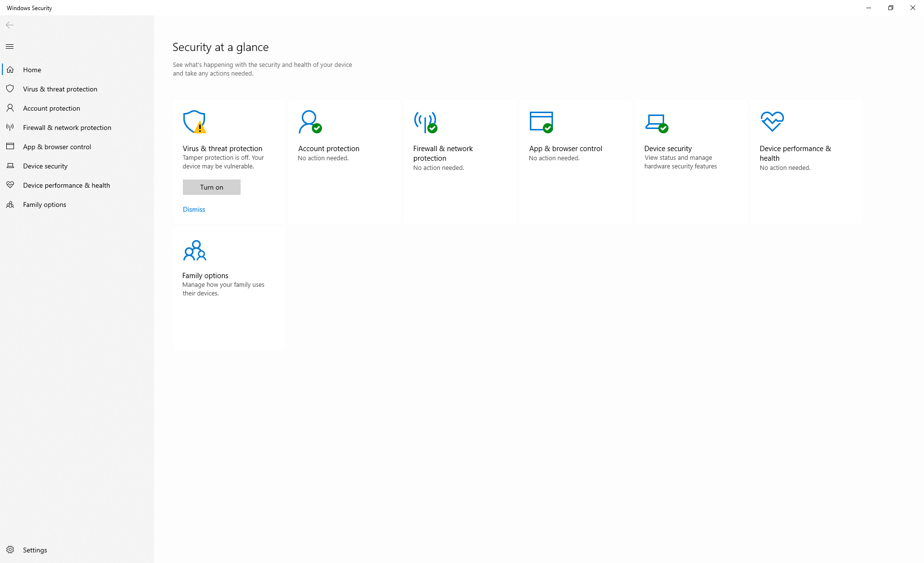Click the browser window icon in sidebar

[10, 146]
